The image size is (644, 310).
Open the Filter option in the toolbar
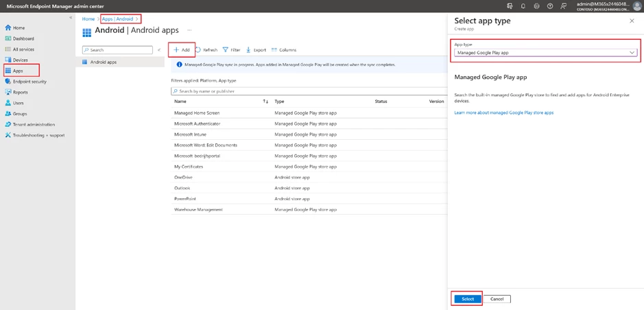[x=232, y=49]
